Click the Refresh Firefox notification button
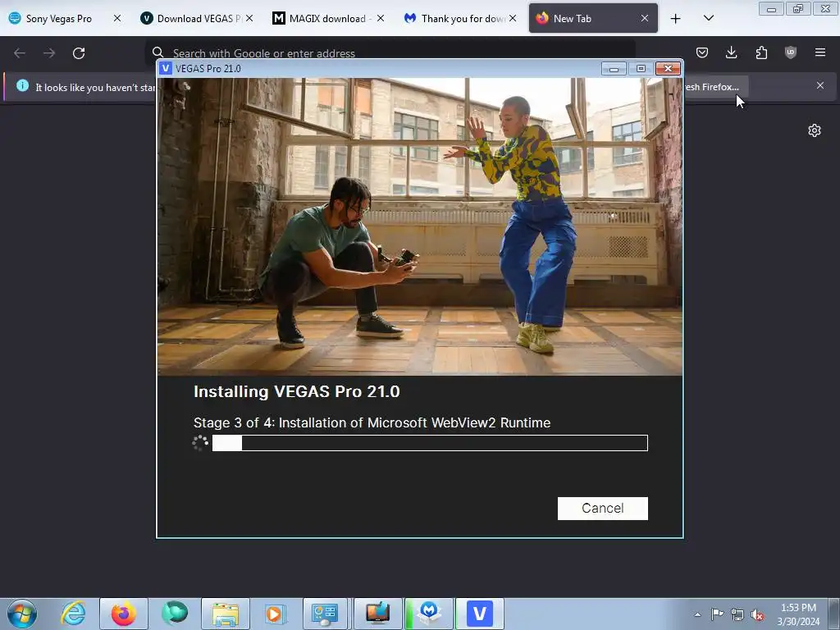840x630 pixels. (715, 87)
